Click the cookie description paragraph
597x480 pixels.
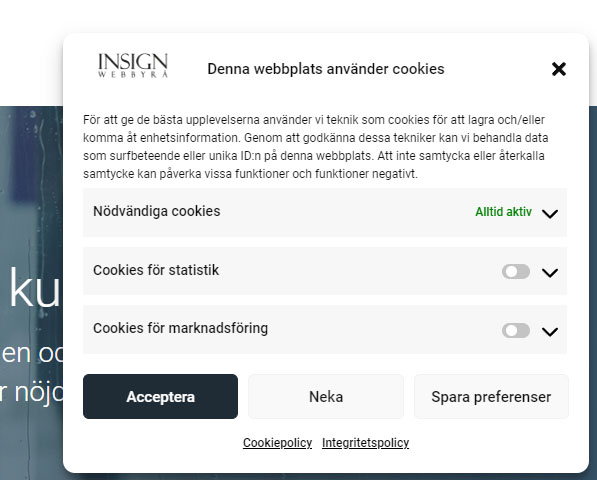[316, 147]
